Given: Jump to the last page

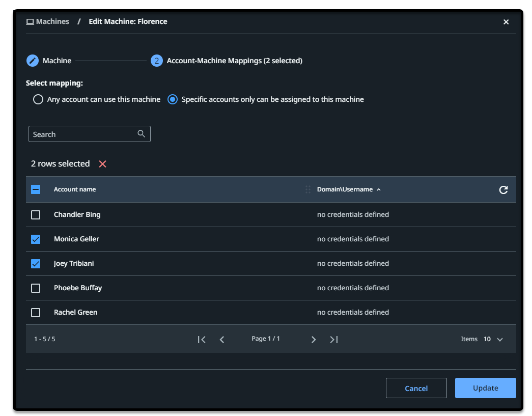Looking at the screenshot, I should pos(334,339).
